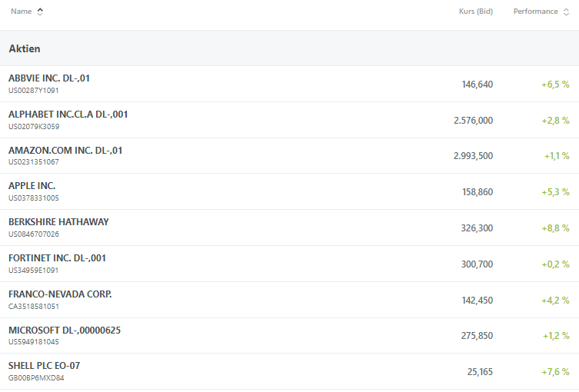579x392 pixels.
Task: Click Shell bid price 25,165
Action: (480, 372)
